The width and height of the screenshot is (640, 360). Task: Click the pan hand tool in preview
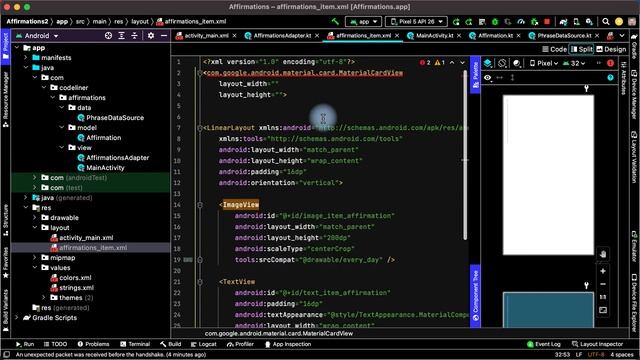tap(603, 254)
